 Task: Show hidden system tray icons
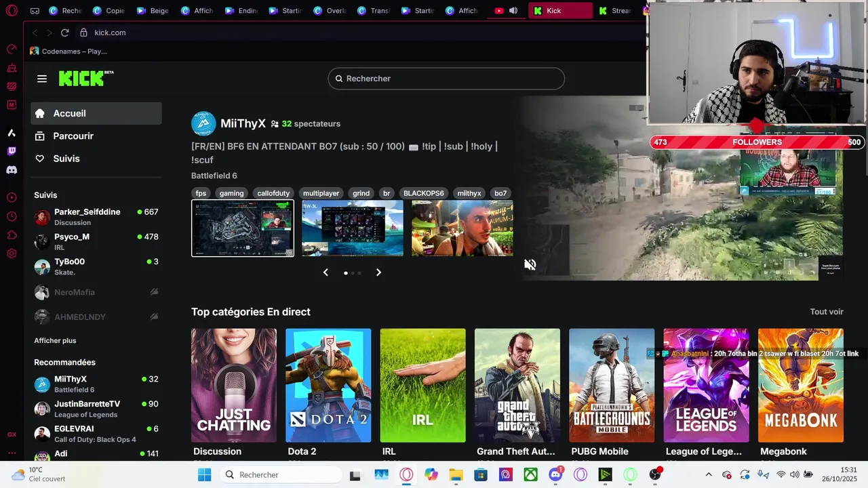pyautogui.click(x=709, y=474)
